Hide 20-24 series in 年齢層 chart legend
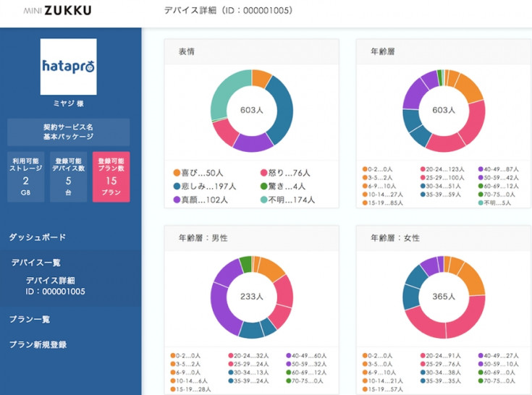532x395 pixels. click(x=423, y=169)
